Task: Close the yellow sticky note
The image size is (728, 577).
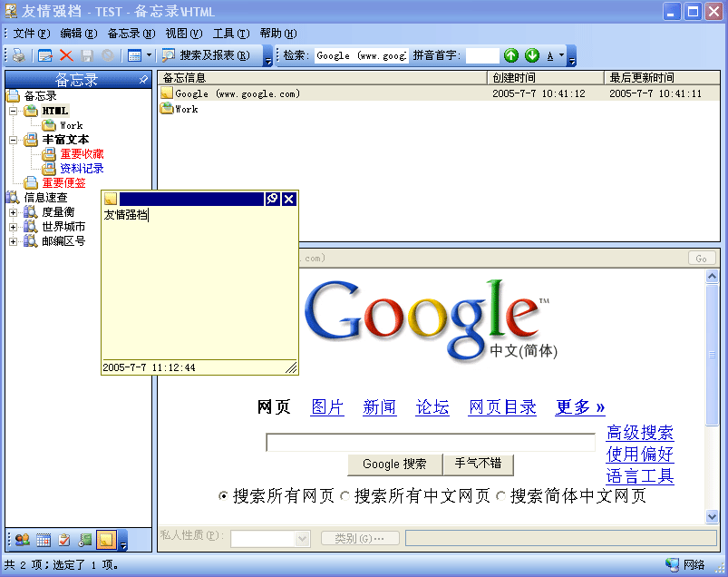Action: tap(289, 199)
